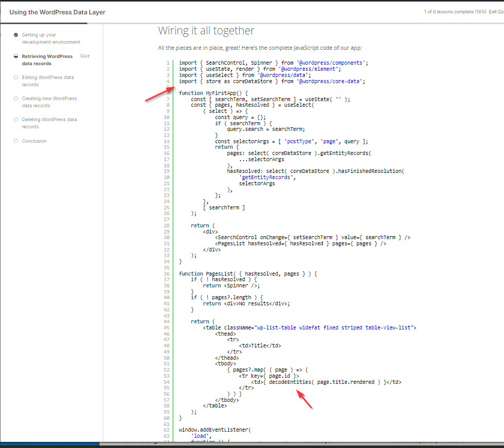Click the '<tr key={ page.id }>' code line
The image size is (504, 448).
coord(269,376)
